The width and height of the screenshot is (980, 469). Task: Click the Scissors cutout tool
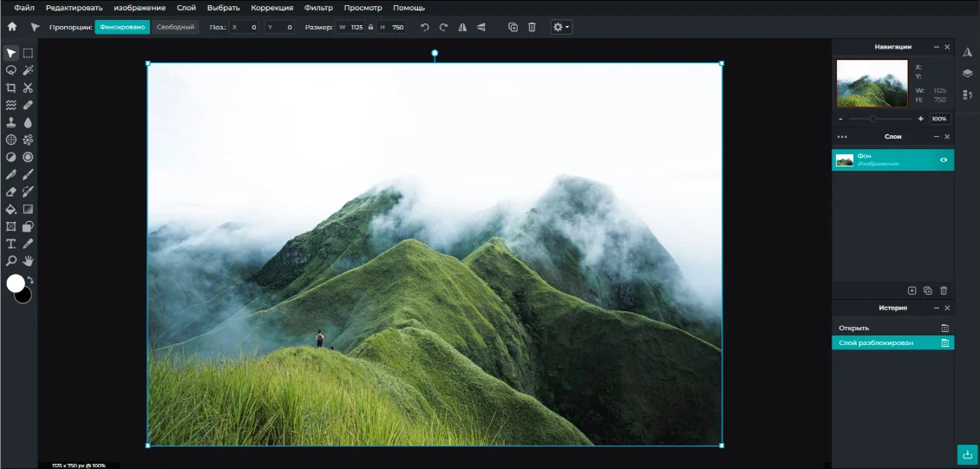coord(28,88)
